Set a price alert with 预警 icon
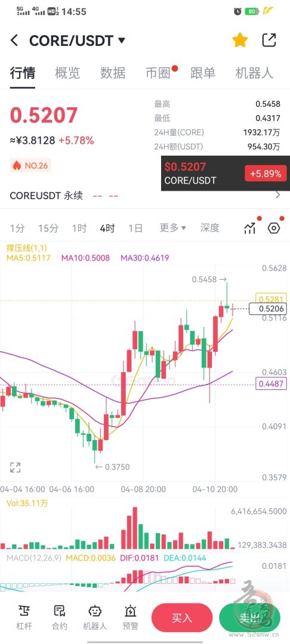This screenshot has height=644, width=290. pyautogui.click(x=130, y=617)
